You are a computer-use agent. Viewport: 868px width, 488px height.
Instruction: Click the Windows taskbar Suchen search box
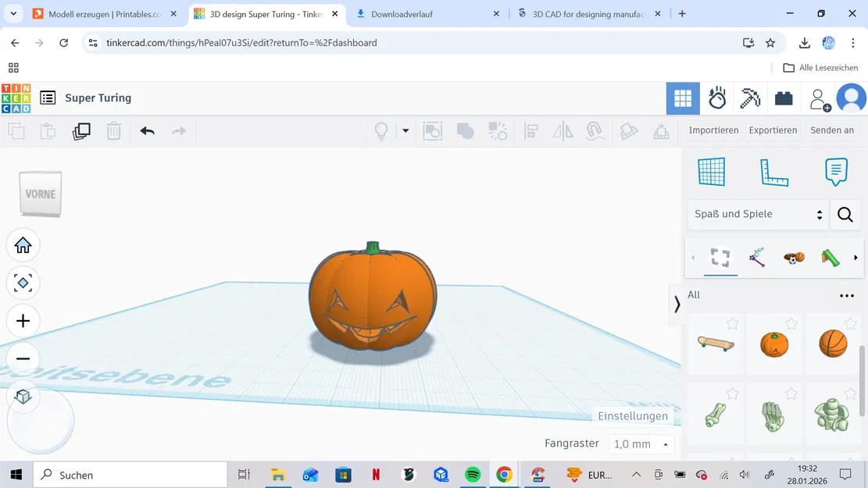(x=130, y=475)
